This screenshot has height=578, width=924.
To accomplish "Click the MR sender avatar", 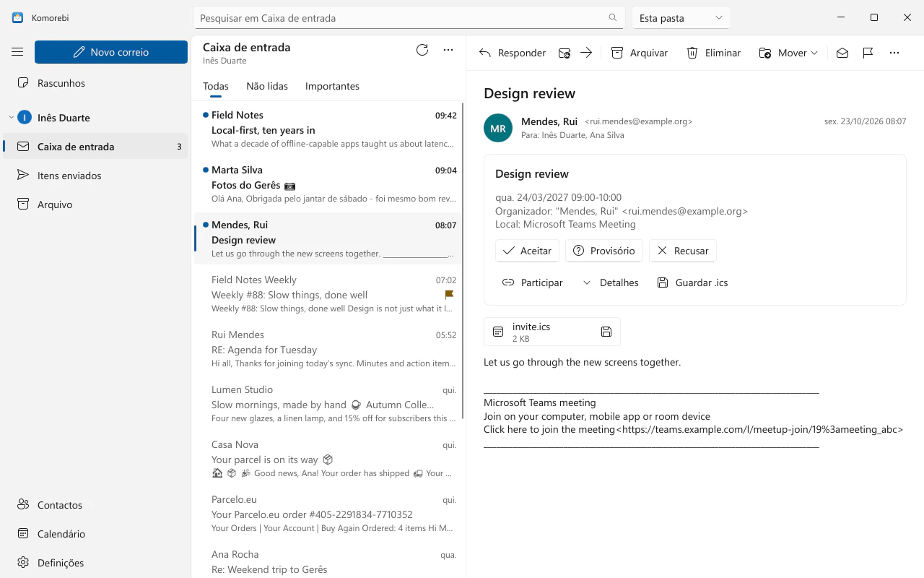I will click(x=498, y=129).
